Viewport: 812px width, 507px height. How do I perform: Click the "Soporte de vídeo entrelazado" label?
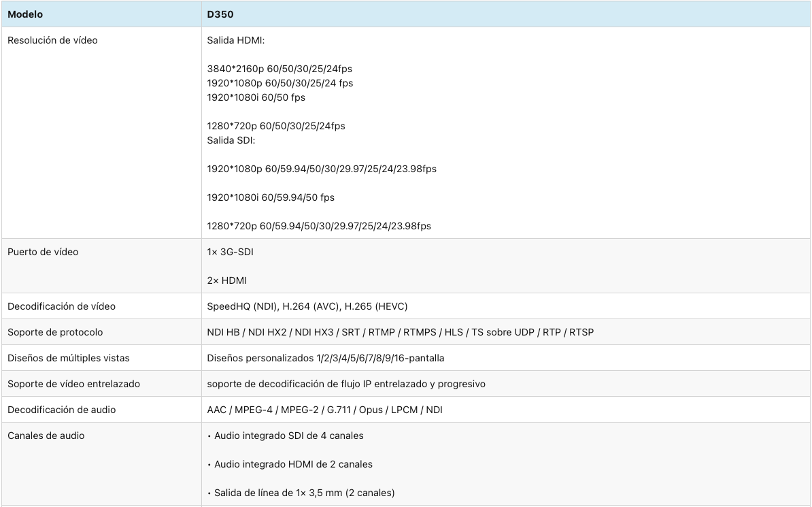[x=73, y=384]
